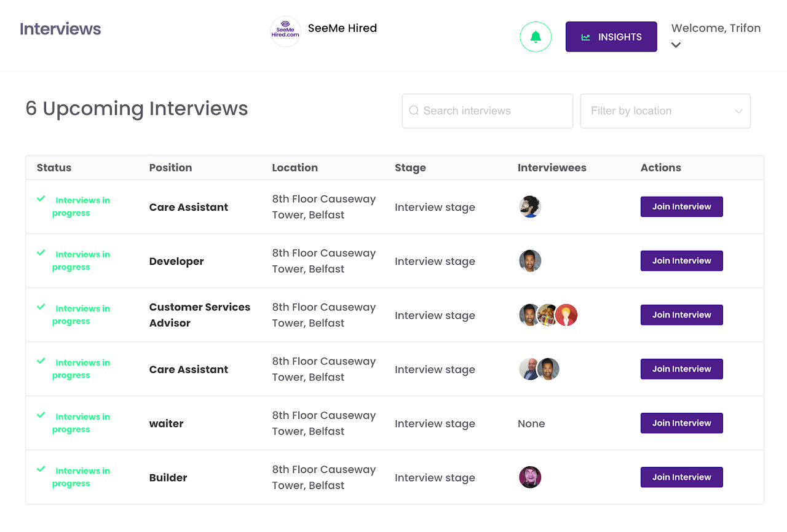Select the Builder position name
Screen dimensions: 787x532
point(168,477)
